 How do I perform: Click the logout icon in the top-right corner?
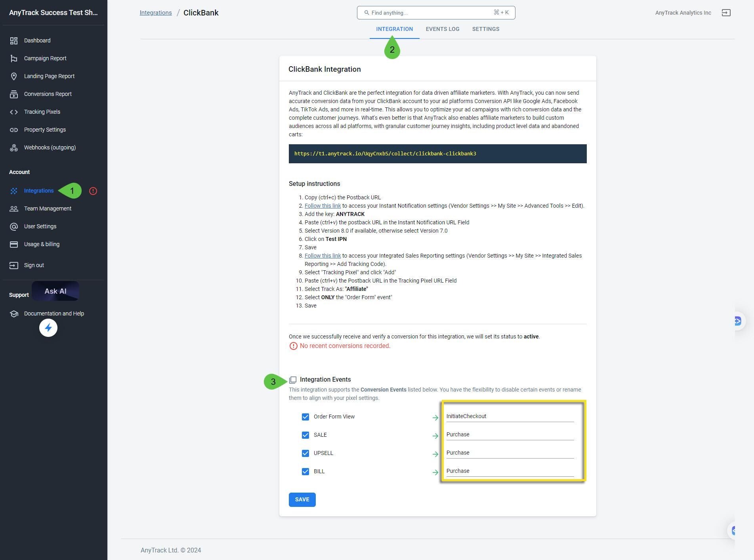(727, 13)
